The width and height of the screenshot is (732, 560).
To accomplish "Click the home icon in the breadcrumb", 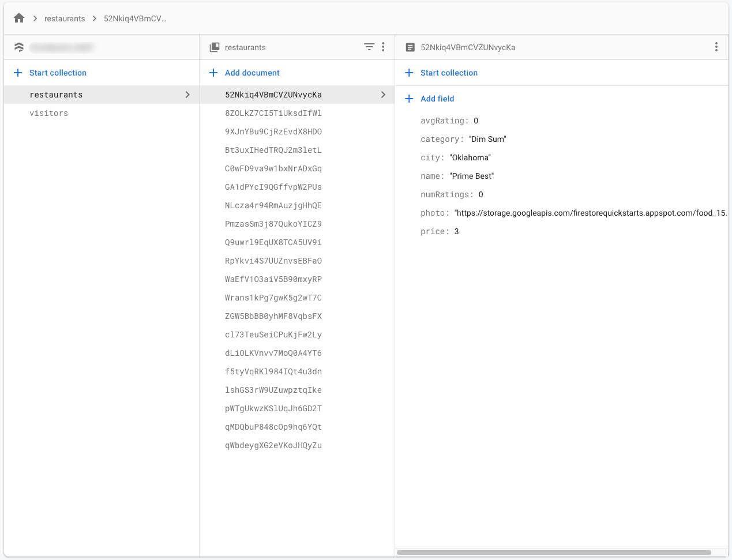I will [x=19, y=18].
